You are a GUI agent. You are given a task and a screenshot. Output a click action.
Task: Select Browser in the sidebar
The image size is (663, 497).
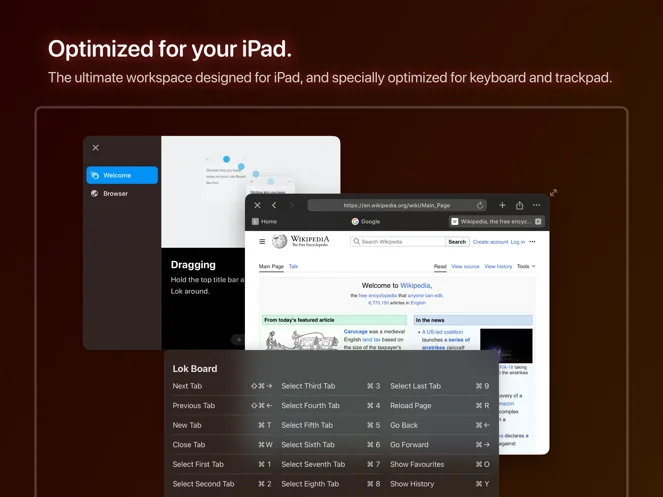pos(116,194)
